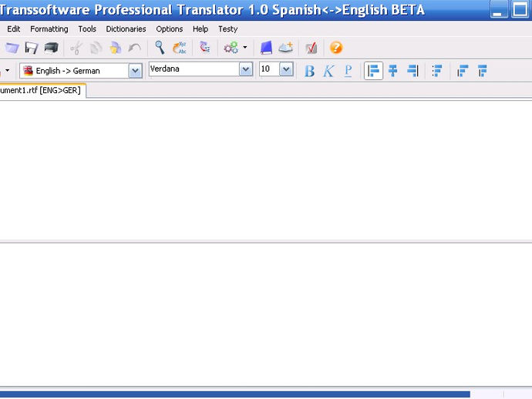Image resolution: width=532 pixels, height=399 pixels.
Task: Center align the text
Action: [x=393, y=71]
